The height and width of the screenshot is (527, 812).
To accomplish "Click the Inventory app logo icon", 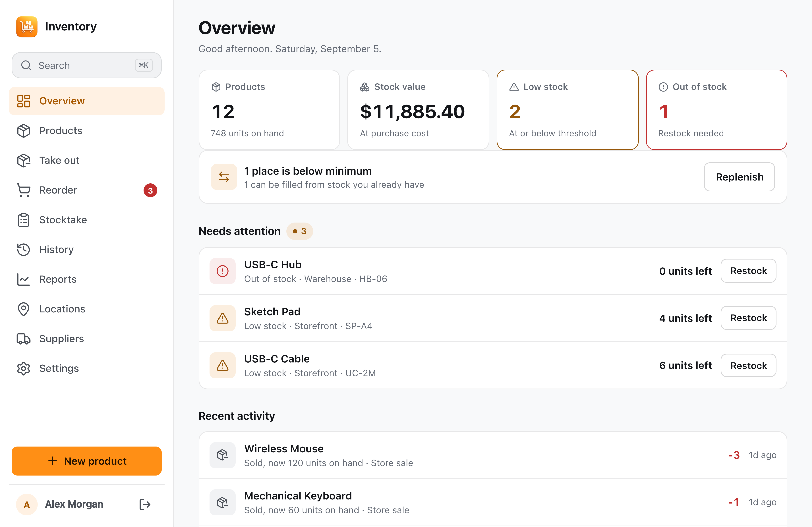I will point(27,27).
